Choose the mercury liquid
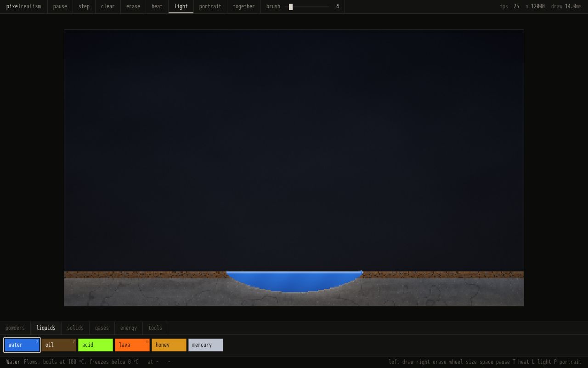The width and height of the screenshot is (588, 368). [206, 345]
